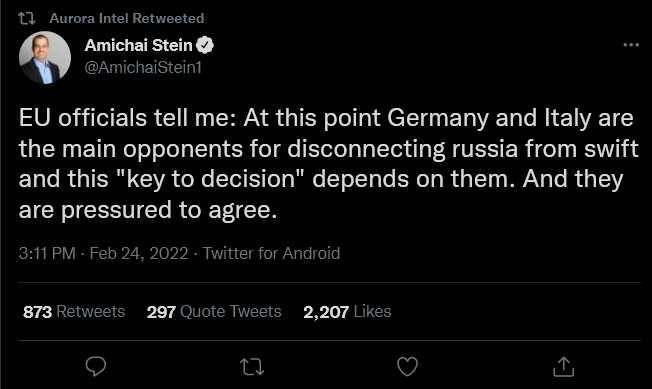Click the Twitter for Android source label
Viewport: 652px width, 389px height.
271,253
